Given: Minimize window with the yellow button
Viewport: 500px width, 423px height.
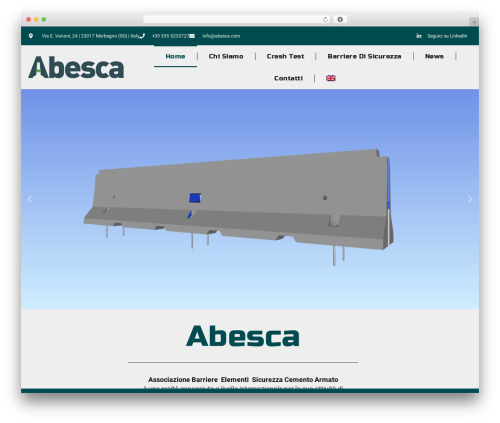Looking at the screenshot, I should [x=36, y=20].
